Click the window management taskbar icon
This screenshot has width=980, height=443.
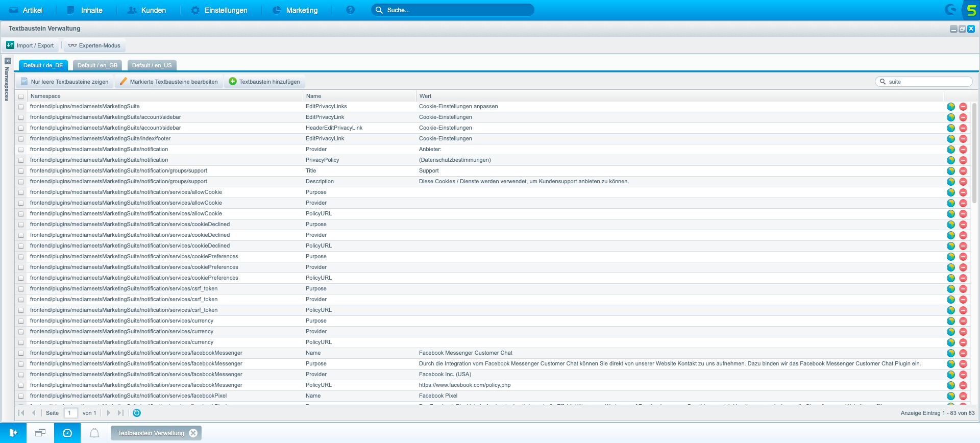(x=40, y=433)
